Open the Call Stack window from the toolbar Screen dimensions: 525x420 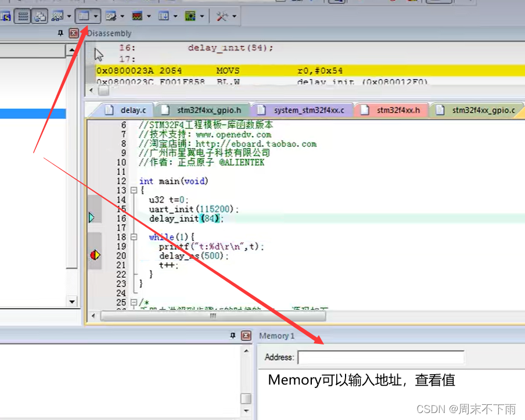40,16
